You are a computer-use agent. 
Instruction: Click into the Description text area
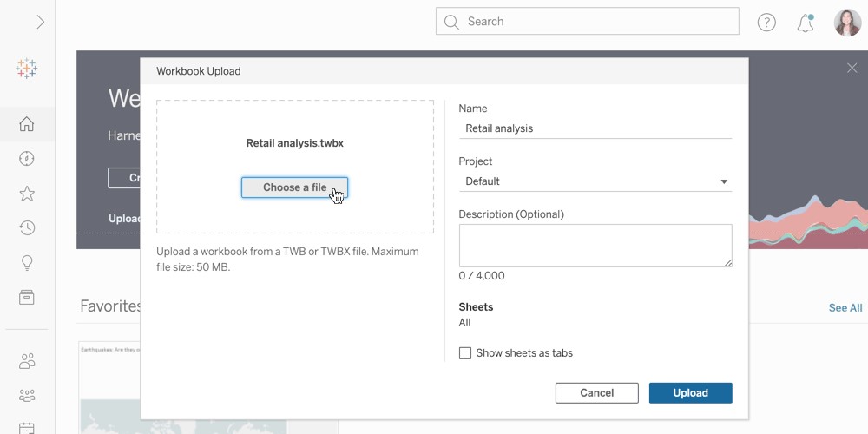pos(595,246)
